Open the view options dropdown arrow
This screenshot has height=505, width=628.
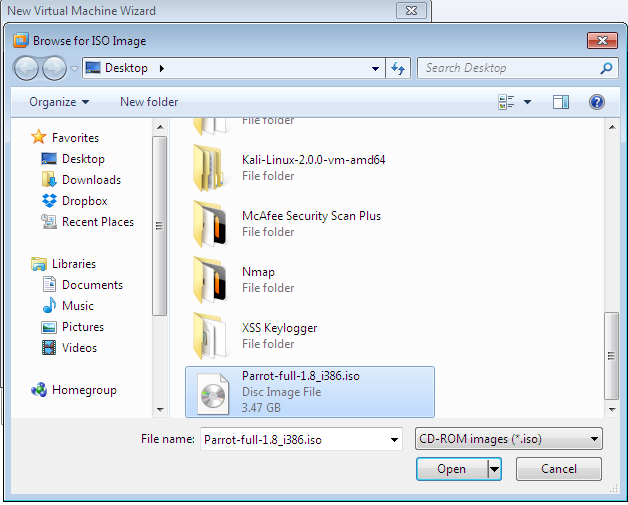527,102
